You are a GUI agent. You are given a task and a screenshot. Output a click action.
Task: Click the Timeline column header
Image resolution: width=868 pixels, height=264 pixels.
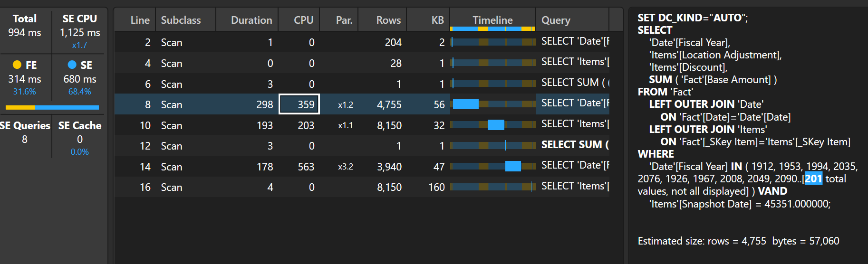pyautogui.click(x=492, y=20)
